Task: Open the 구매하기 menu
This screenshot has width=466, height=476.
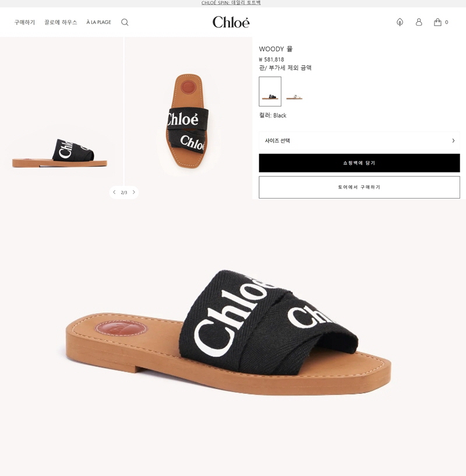Action: click(24, 22)
